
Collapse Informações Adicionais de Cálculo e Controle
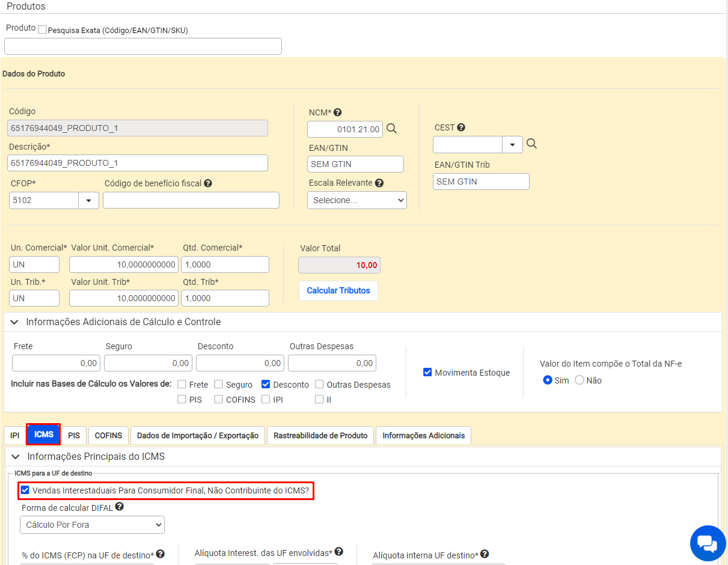tap(14, 322)
